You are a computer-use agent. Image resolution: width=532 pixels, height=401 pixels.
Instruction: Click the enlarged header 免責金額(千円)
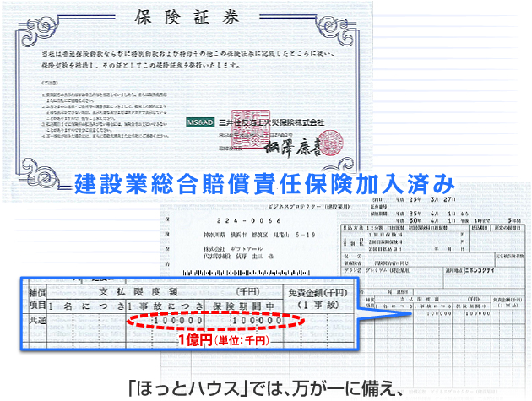coord(318,292)
